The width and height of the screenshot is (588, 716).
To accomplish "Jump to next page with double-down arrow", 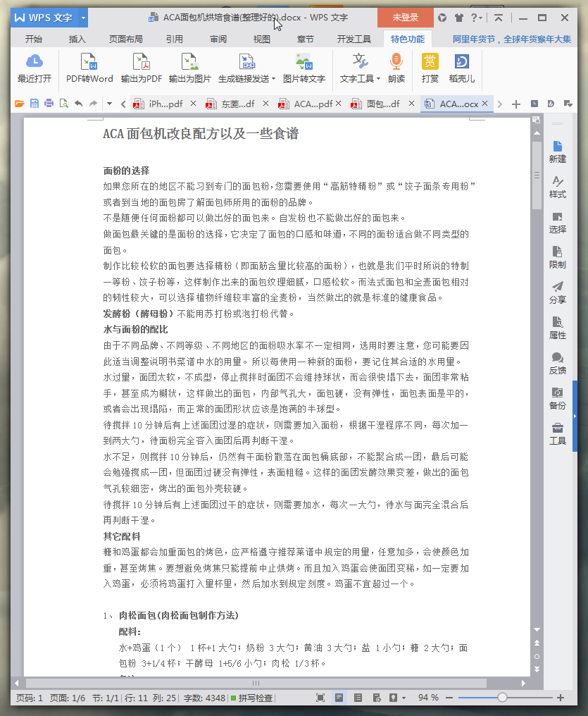I will tap(537, 669).
